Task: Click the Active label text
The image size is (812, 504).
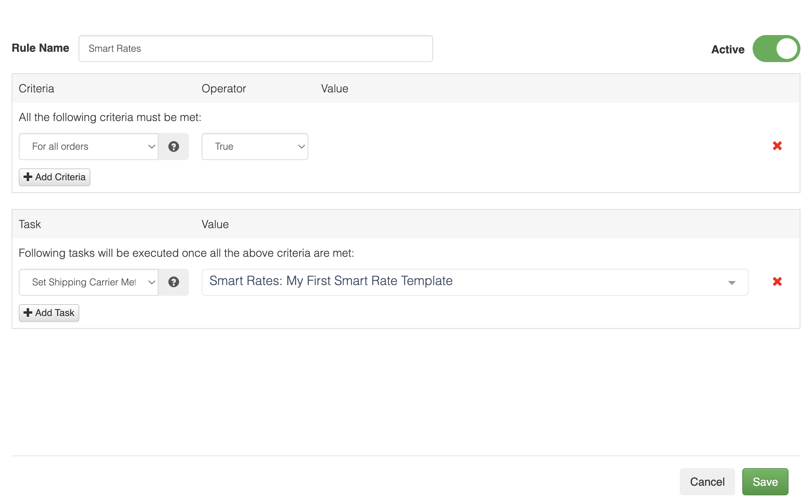Action: (728, 49)
